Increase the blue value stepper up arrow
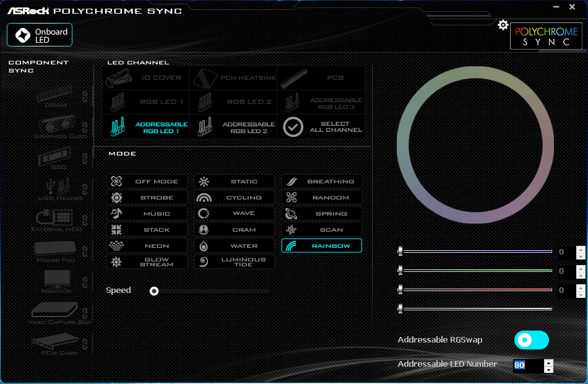Screen dimensions: 588x384 pyautogui.click(x=581, y=249)
